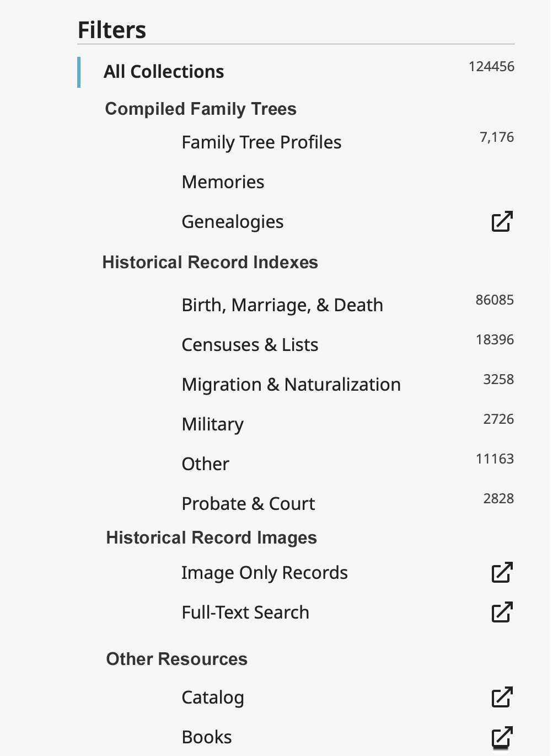Select the Memories filter
Image resolution: width=558 pixels, height=756 pixels.
[x=223, y=182]
